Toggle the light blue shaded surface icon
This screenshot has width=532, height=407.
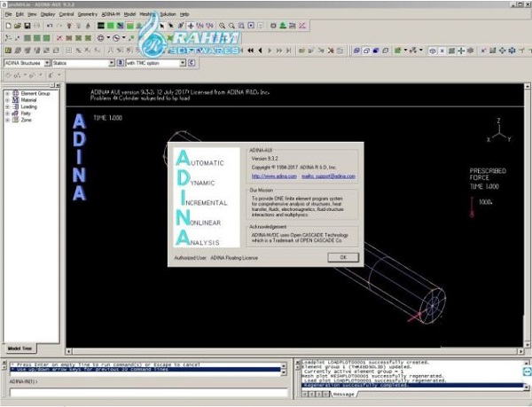pyautogui.click(x=356, y=51)
